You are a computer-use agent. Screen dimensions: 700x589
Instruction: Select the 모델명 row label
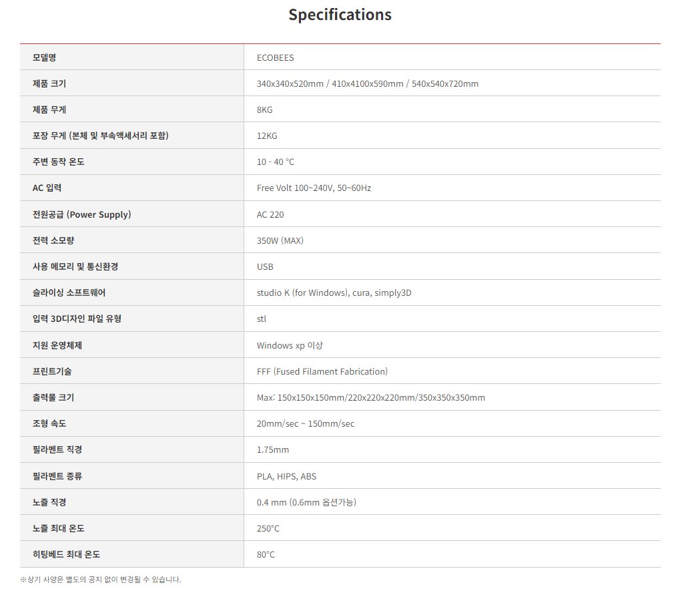coord(45,57)
